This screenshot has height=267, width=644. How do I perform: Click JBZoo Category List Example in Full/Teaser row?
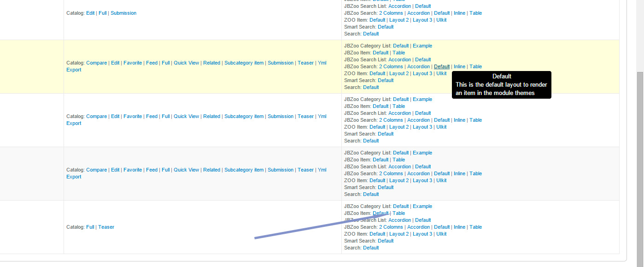[x=422, y=206]
